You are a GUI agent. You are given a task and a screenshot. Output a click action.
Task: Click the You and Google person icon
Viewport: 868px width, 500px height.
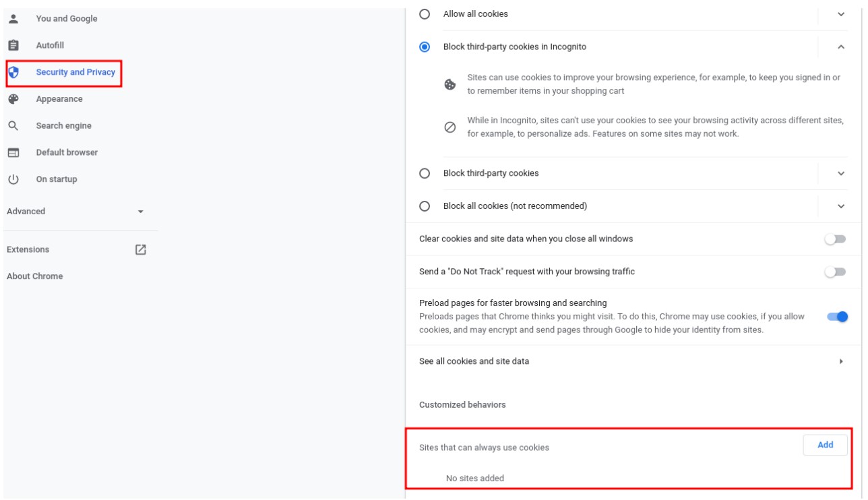(x=13, y=18)
